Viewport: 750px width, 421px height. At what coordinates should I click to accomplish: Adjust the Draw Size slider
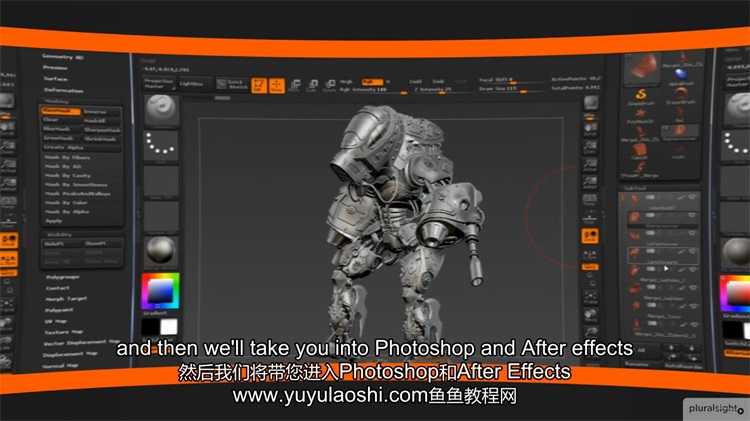[x=510, y=89]
